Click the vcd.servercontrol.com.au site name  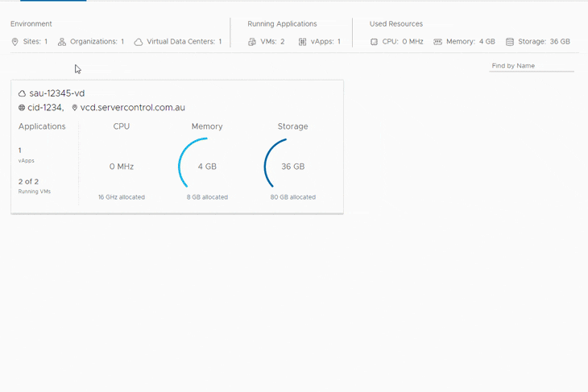coord(133,108)
